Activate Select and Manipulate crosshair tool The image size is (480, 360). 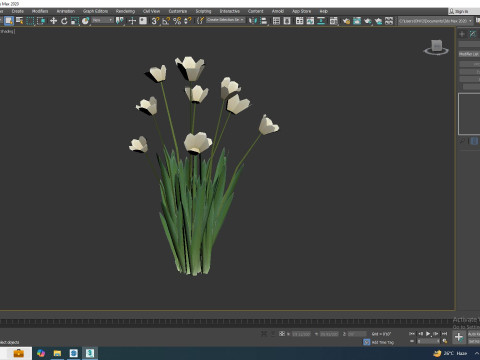pyautogui.click(x=132, y=21)
